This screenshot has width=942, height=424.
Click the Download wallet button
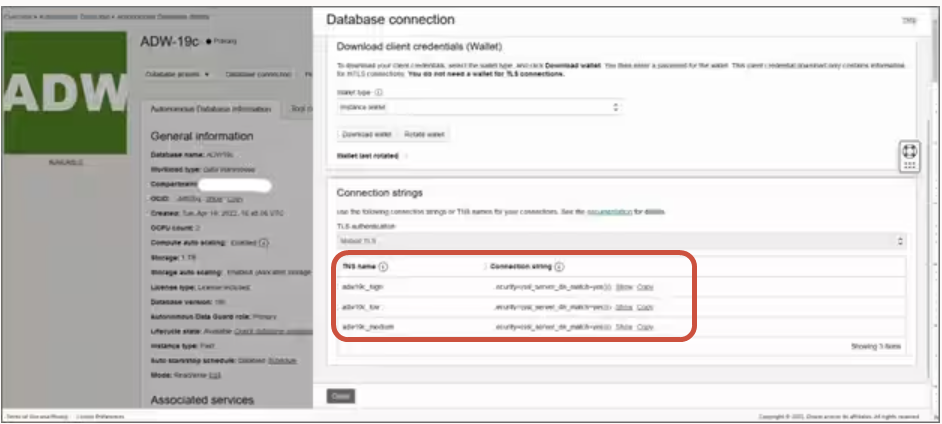click(x=366, y=135)
